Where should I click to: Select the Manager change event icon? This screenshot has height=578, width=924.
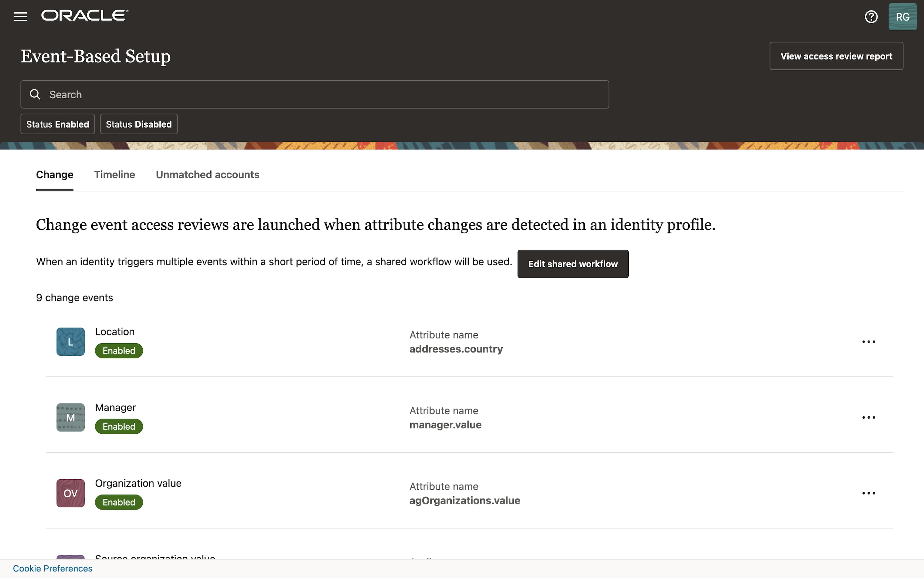click(x=70, y=417)
